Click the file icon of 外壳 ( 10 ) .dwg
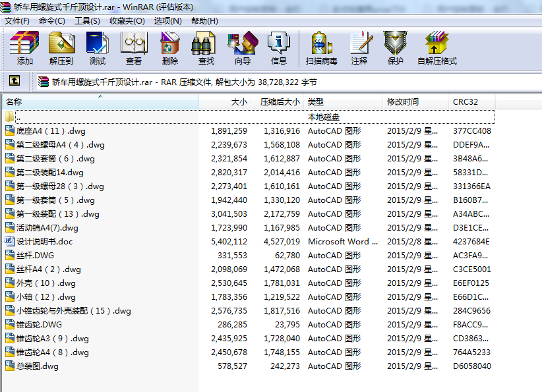 pos(10,283)
